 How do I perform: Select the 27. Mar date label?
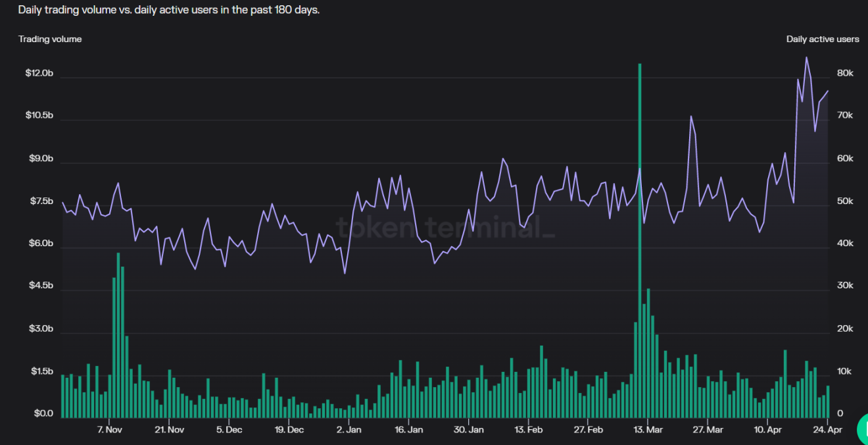[x=708, y=430]
